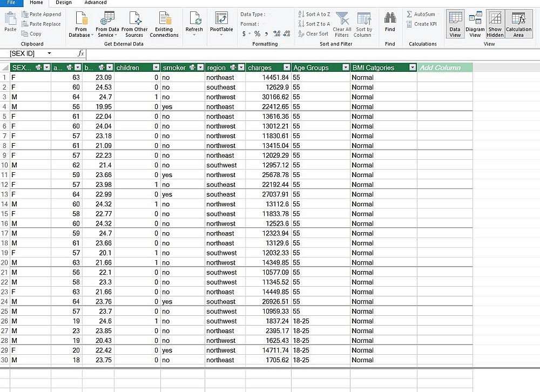The width and height of the screenshot is (540, 392).
Task: Click the Add Column header
Action: click(444, 67)
